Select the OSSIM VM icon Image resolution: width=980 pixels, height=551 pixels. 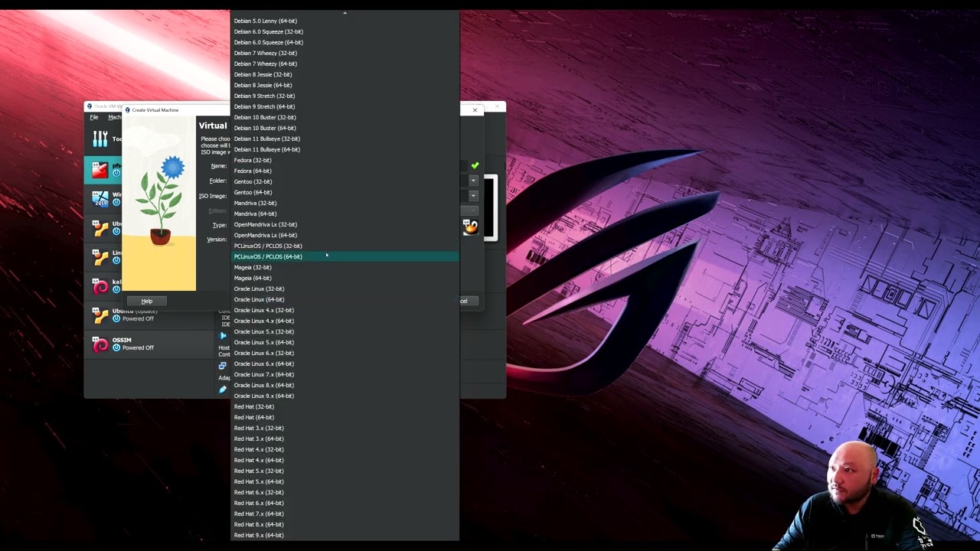click(100, 344)
